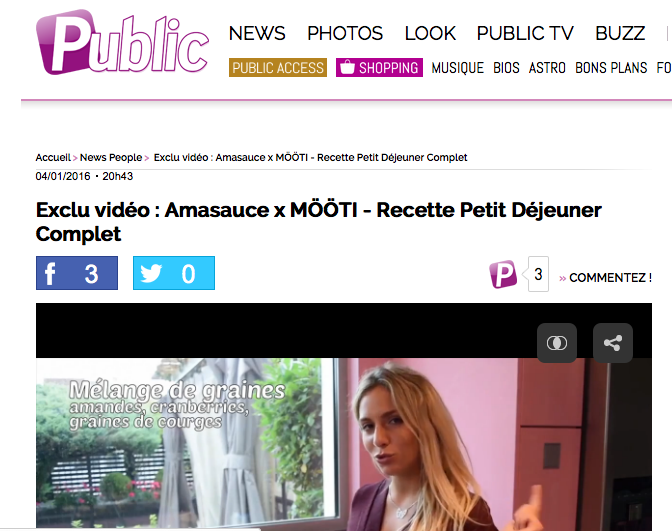Go to the BIOS page
This screenshot has height=531, width=672.
tap(506, 68)
